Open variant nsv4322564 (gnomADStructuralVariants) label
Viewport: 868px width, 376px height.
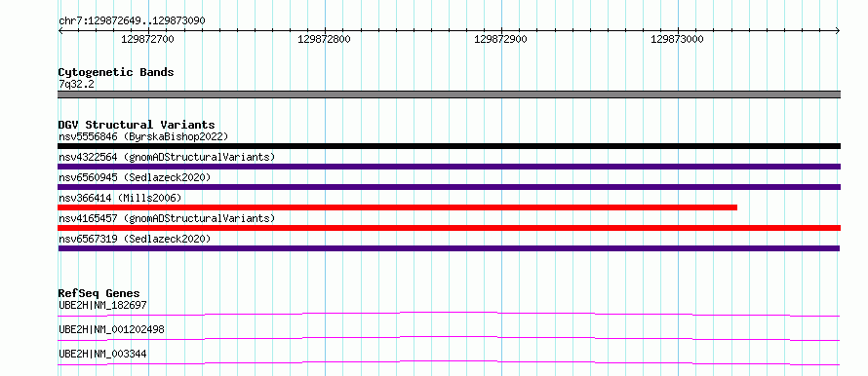click(x=167, y=157)
